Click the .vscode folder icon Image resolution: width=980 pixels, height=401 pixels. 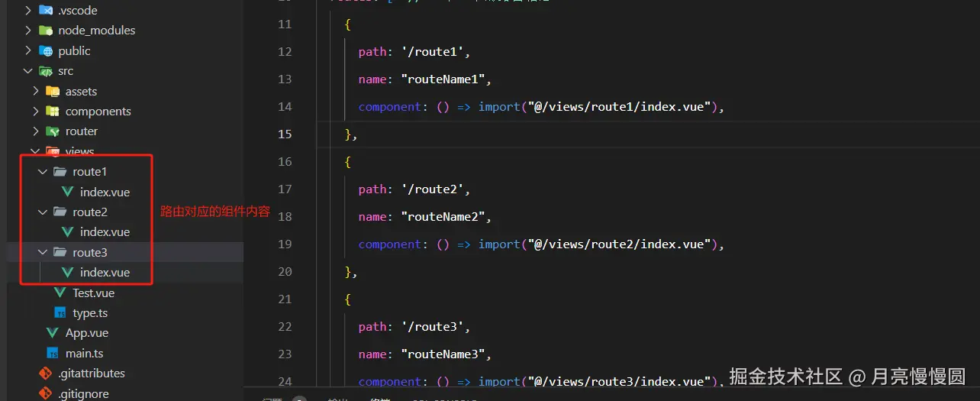point(46,11)
